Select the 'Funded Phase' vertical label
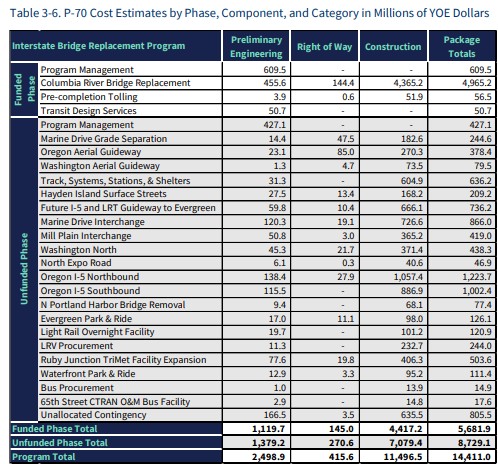The width and height of the screenshot is (498, 464). 24,89
